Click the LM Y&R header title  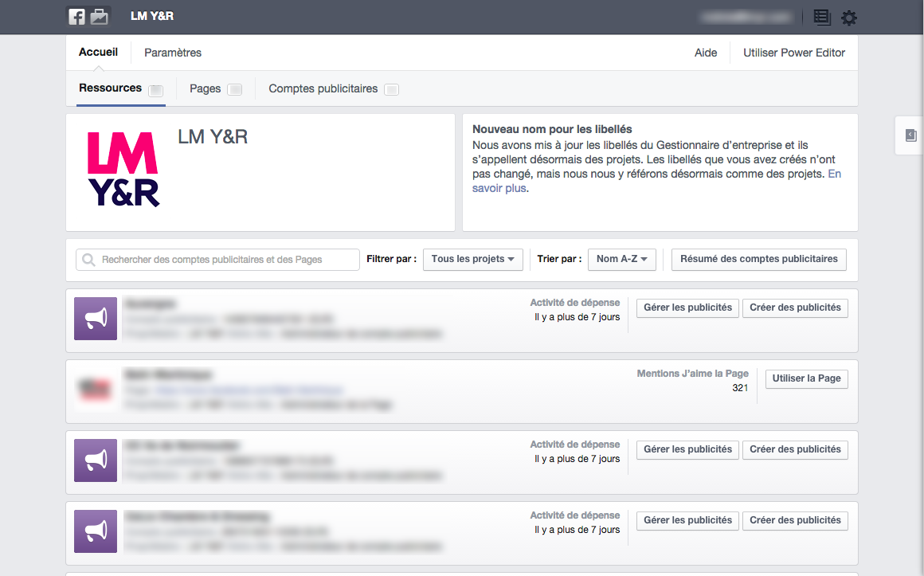click(x=152, y=16)
